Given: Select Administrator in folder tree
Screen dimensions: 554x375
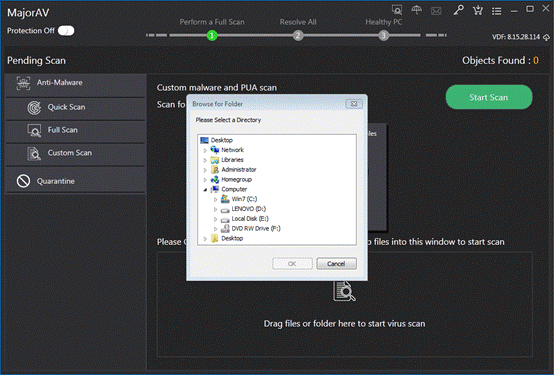Looking at the screenshot, I should click(x=238, y=170).
